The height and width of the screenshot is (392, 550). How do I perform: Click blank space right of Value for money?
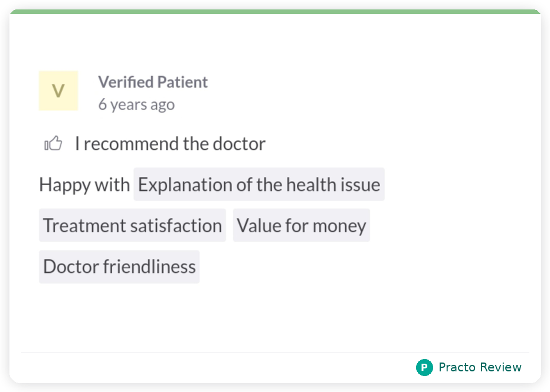tap(448, 225)
